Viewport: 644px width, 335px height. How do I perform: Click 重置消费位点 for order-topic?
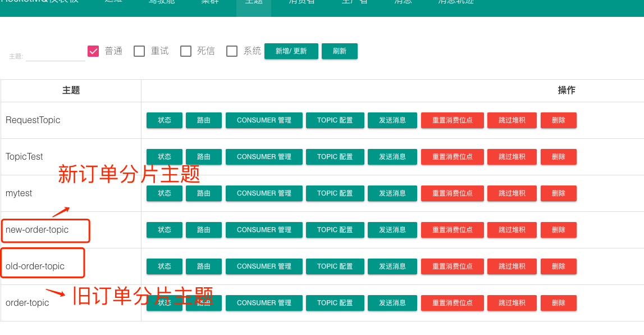coord(452,303)
